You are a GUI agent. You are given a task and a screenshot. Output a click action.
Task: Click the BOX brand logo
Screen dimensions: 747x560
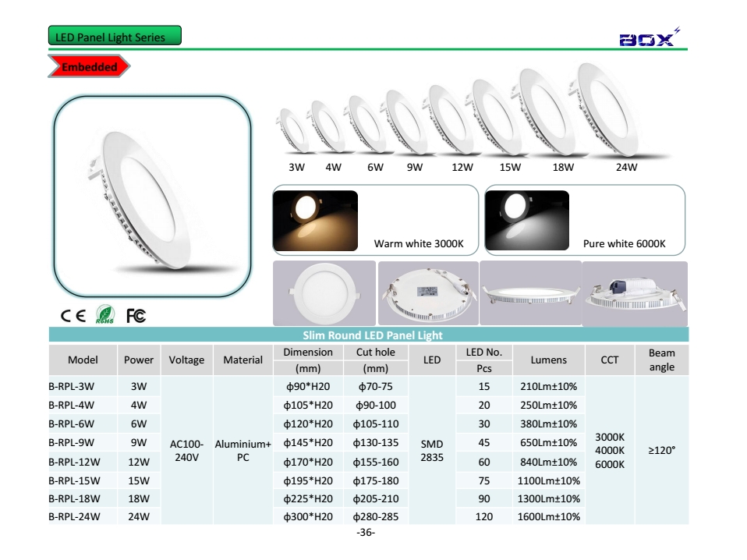pyautogui.click(x=650, y=37)
